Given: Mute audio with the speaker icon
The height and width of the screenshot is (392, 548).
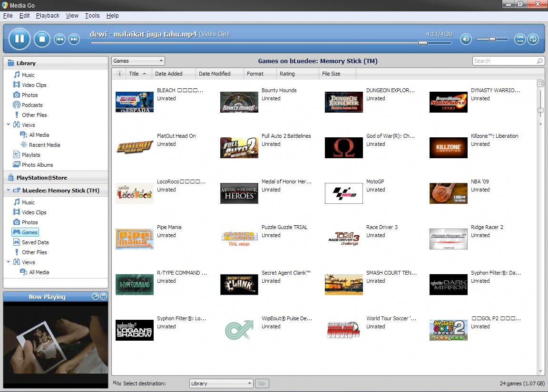Looking at the screenshot, I should 466,39.
